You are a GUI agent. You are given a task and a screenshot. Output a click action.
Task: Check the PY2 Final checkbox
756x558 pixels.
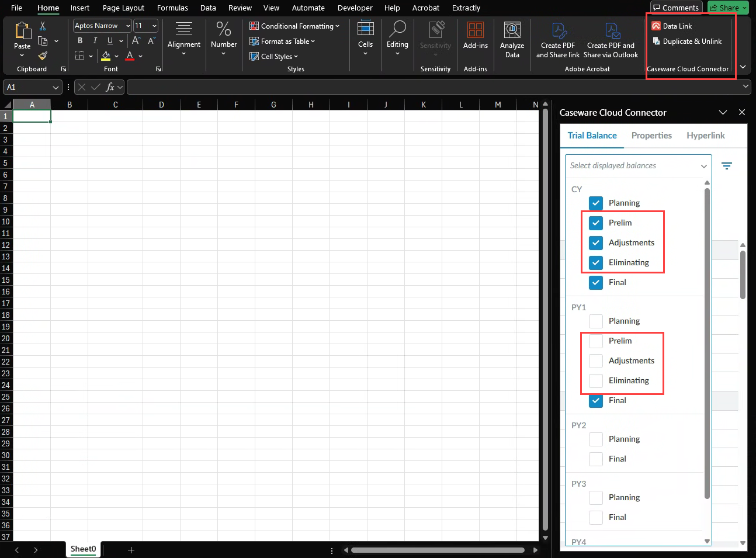[x=596, y=459]
